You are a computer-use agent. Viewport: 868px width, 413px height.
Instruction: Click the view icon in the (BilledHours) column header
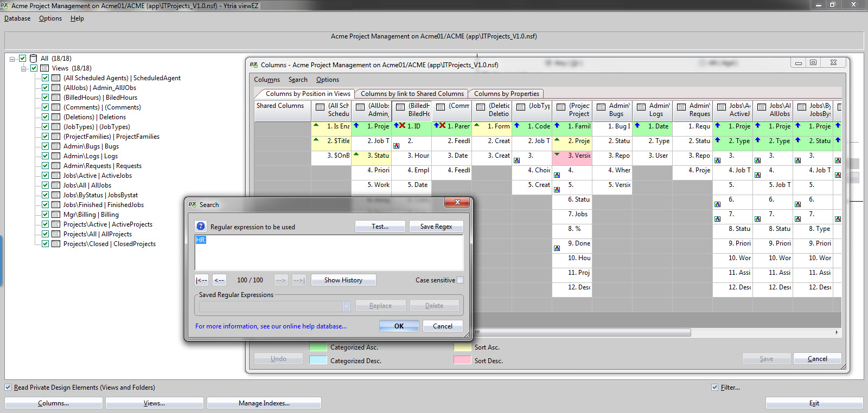[x=400, y=107]
